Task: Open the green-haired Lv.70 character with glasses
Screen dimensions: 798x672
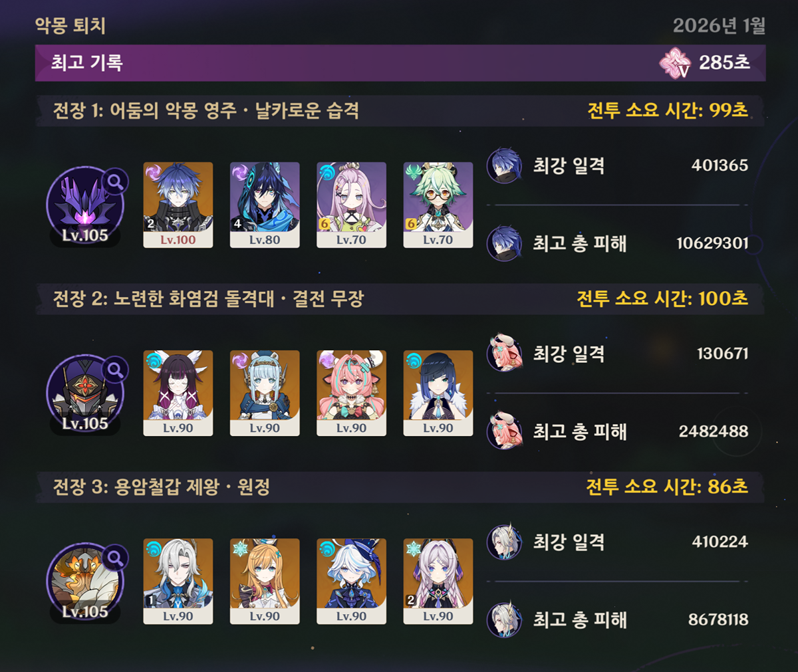Action: pos(438,205)
